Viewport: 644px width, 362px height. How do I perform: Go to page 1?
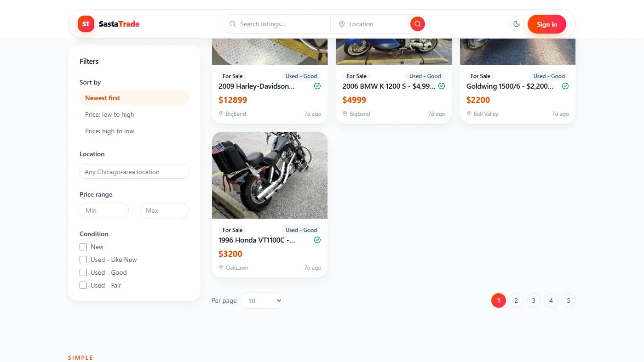pyautogui.click(x=499, y=300)
